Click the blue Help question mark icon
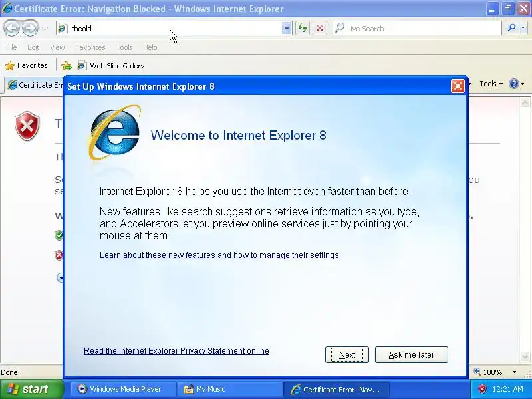This screenshot has width=532, height=399. (x=513, y=84)
